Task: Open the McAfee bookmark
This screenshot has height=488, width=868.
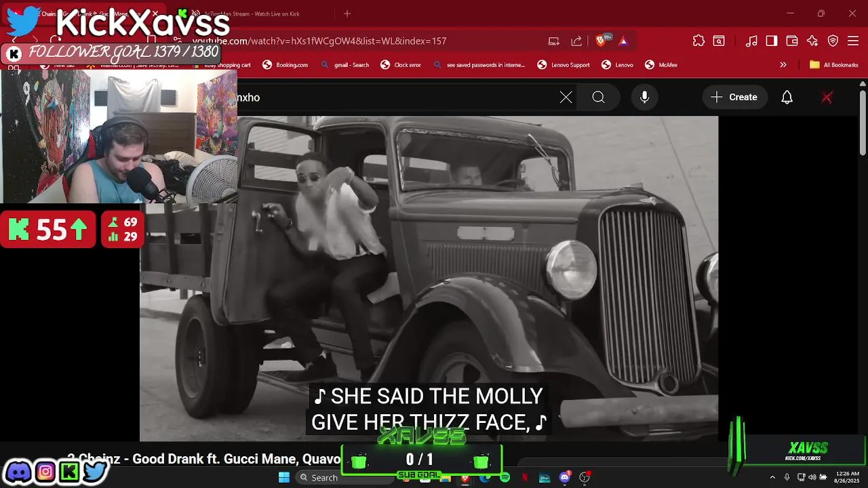Action: click(x=661, y=65)
